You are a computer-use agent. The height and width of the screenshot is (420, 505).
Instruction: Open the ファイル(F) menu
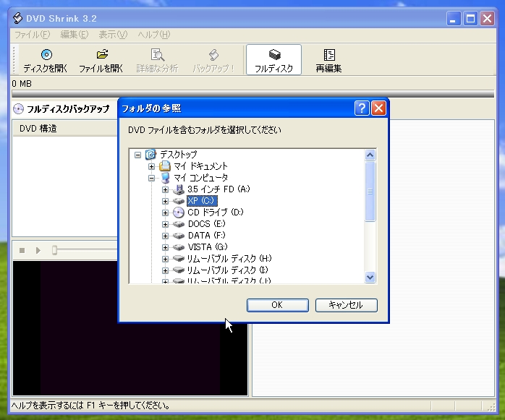[33, 35]
